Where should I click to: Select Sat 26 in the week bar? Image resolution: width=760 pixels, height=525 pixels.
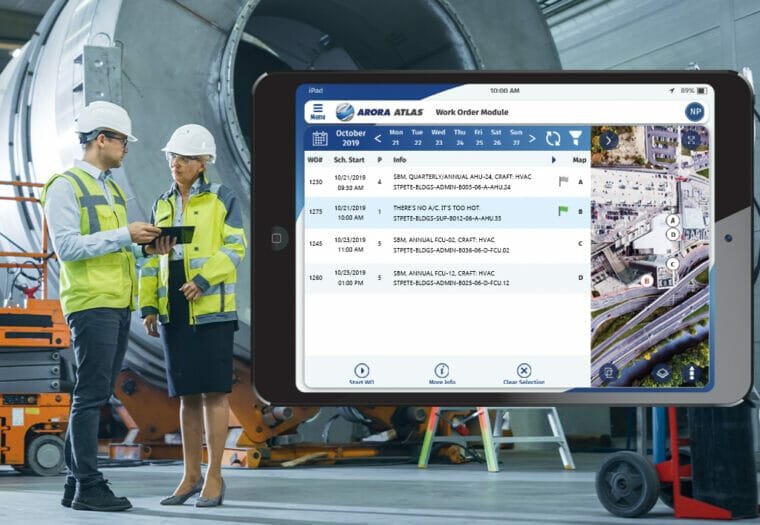496,138
